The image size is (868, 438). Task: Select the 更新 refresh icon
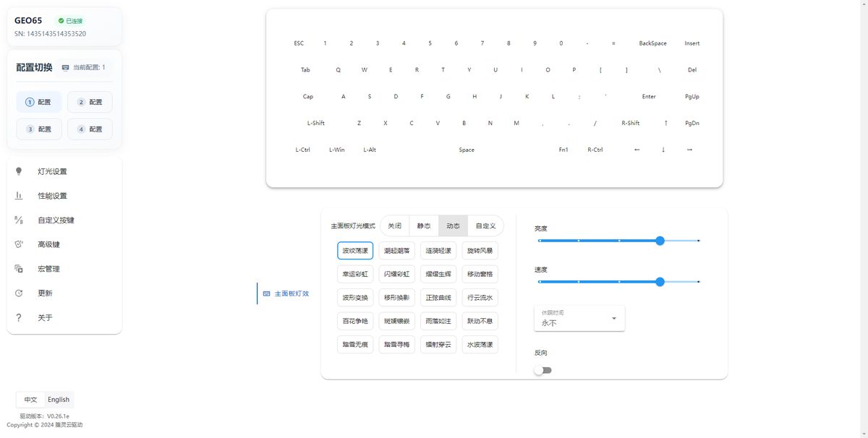coord(19,293)
